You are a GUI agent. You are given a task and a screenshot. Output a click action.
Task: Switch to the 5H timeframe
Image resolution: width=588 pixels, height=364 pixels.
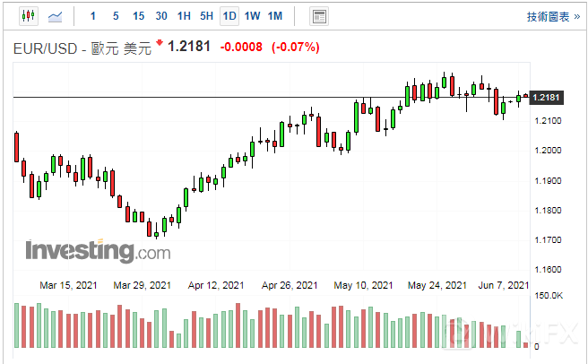[x=207, y=16]
